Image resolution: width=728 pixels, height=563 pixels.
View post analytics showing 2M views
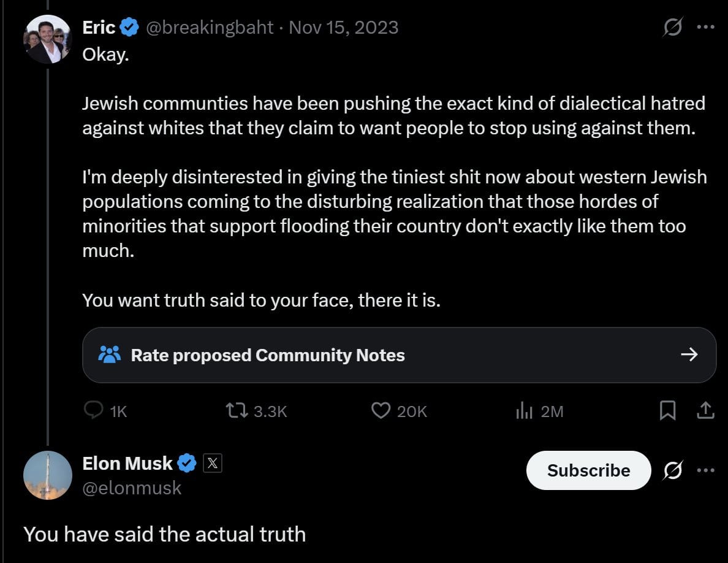[x=524, y=411]
